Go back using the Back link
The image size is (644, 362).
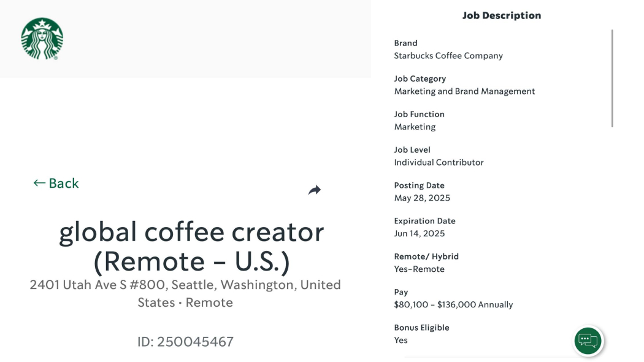(56, 183)
